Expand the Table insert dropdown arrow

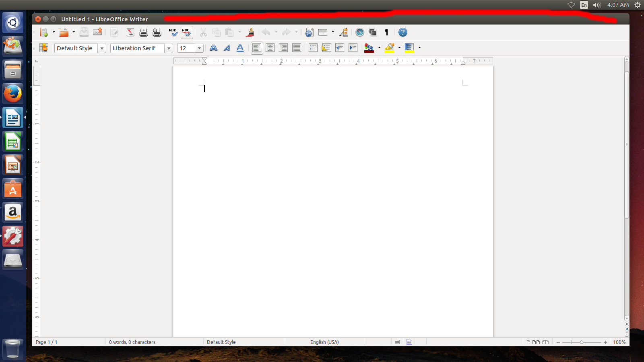pyautogui.click(x=333, y=32)
